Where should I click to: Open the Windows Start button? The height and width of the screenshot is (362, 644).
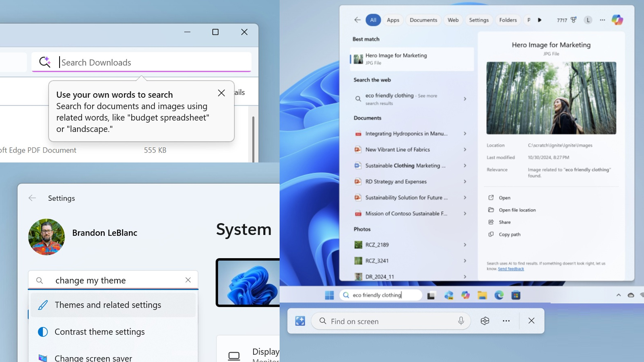pyautogui.click(x=329, y=295)
